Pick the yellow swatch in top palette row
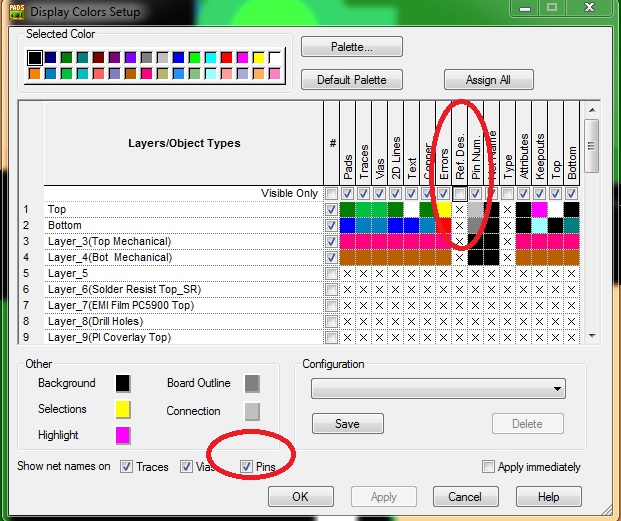This screenshot has width=621, height=521. (x=258, y=58)
